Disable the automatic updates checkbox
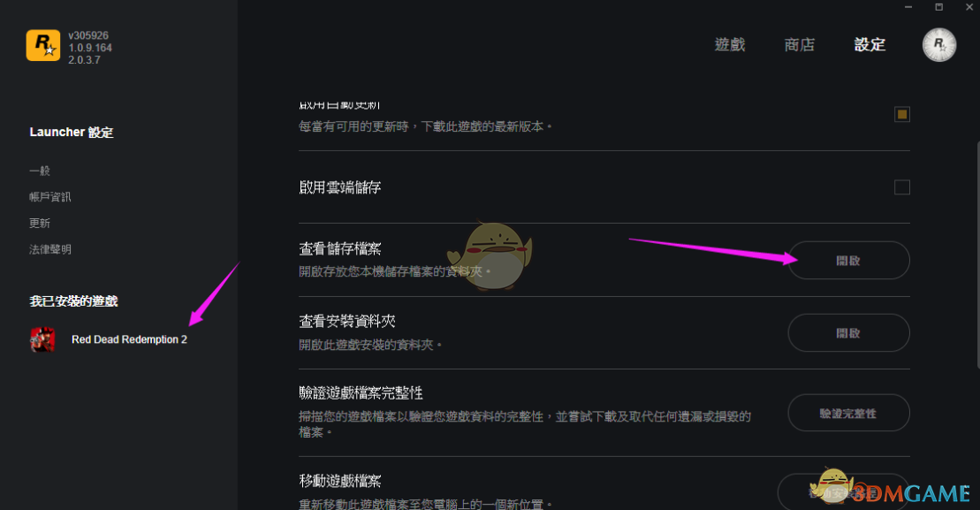980x510 pixels. pyautogui.click(x=901, y=114)
